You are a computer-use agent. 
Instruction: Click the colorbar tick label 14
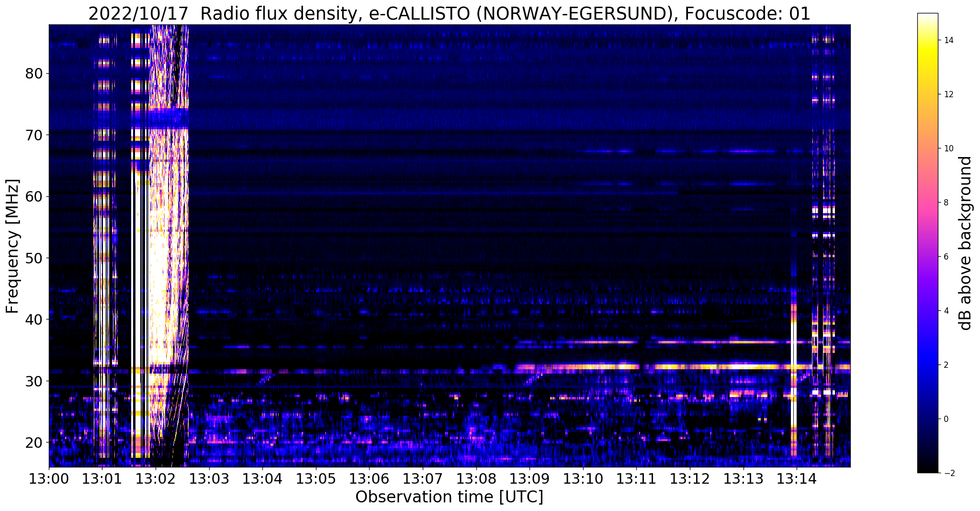coord(947,40)
